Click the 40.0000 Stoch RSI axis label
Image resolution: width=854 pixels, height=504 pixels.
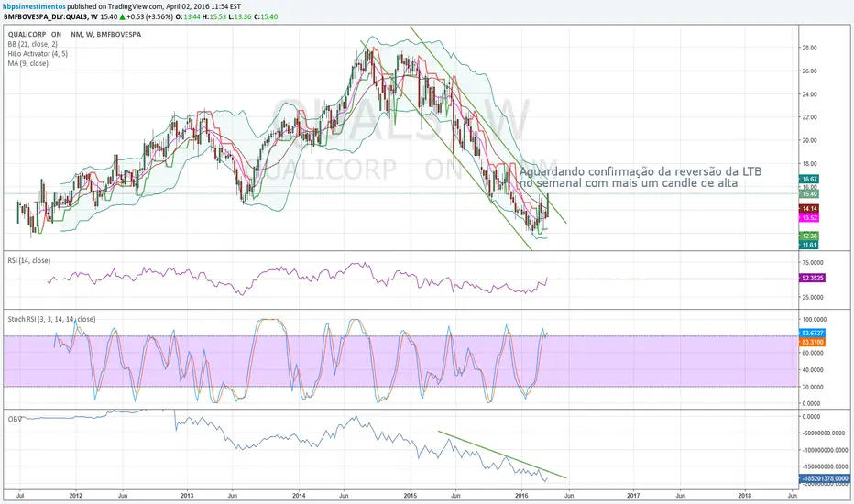click(813, 370)
